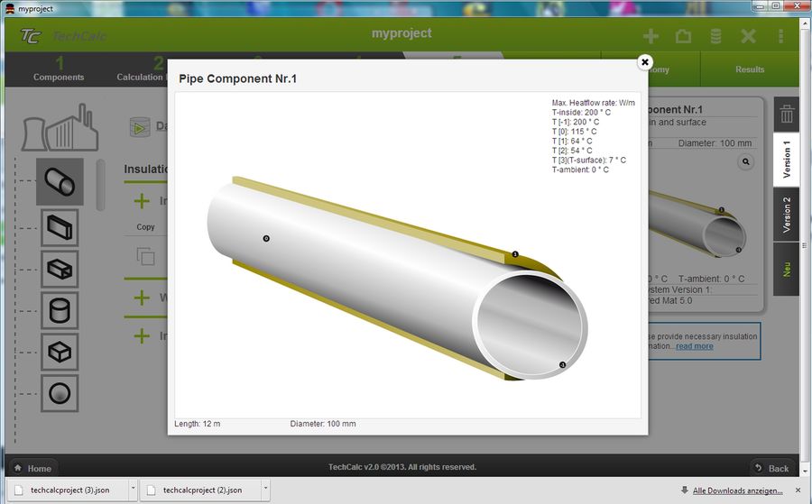
Task: Select the cylinder tank component icon
Action: point(60,310)
